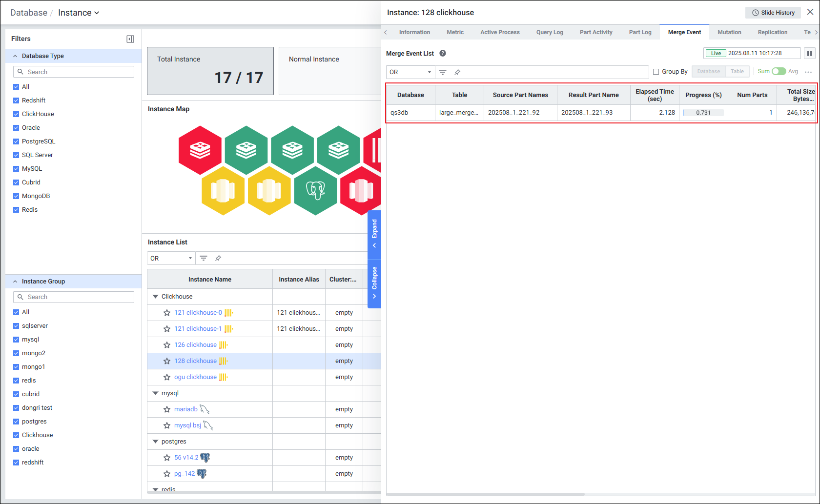820x504 pixels.
Task: Click the filter icon in Merge Event panel
Action: pyautogui.click(x=443, y=72)
